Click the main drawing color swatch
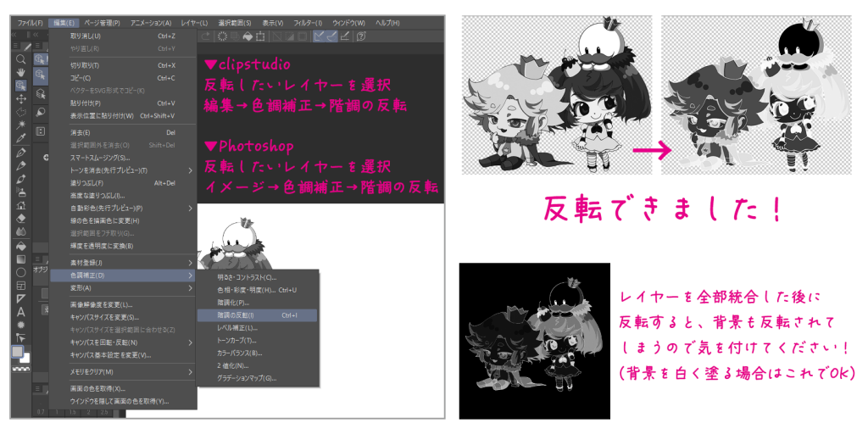Image resolution: width=868 pixels, height=434 pixels. click(16, 351)
